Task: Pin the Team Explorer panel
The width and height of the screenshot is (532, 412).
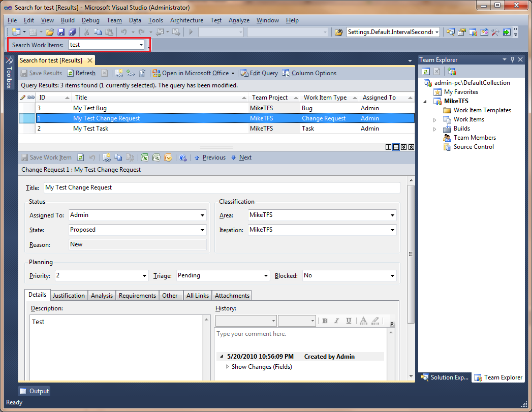Action: click(512, 59)
